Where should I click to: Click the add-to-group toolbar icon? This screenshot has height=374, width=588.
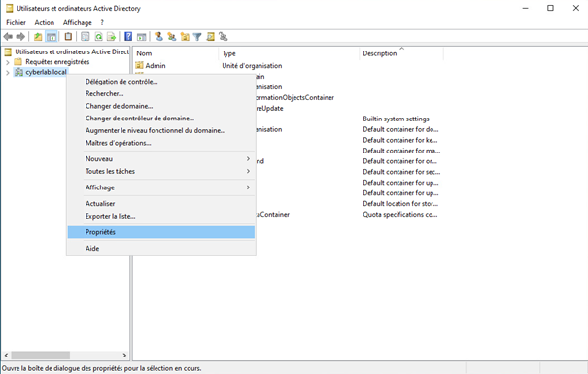pyautogui.click(x=224, y=37)
